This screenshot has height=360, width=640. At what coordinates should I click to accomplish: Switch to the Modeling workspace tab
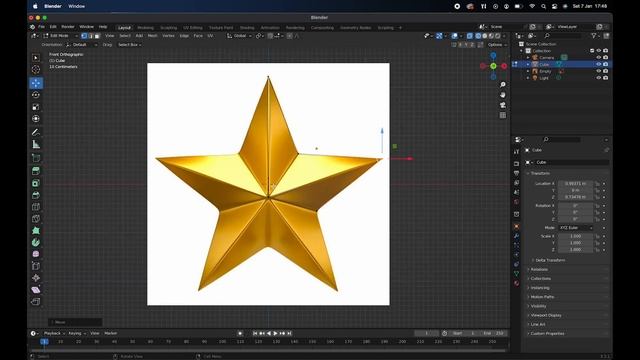pos(145,28)
